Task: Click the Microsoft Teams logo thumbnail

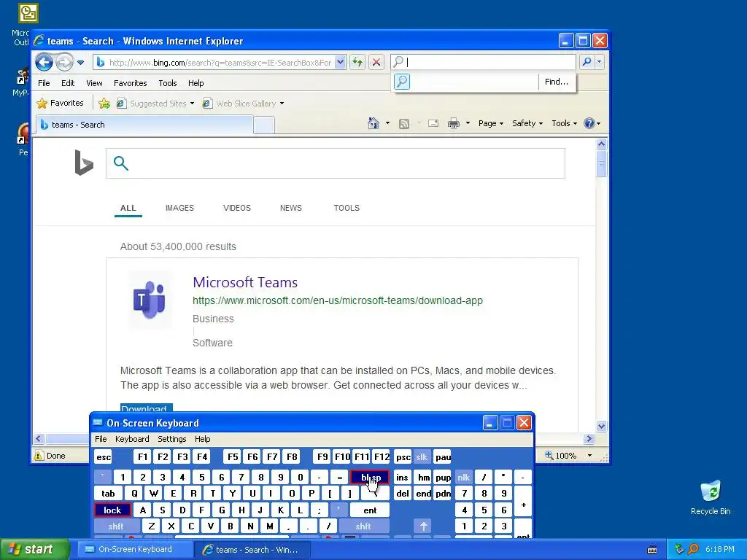Action: 149,300
